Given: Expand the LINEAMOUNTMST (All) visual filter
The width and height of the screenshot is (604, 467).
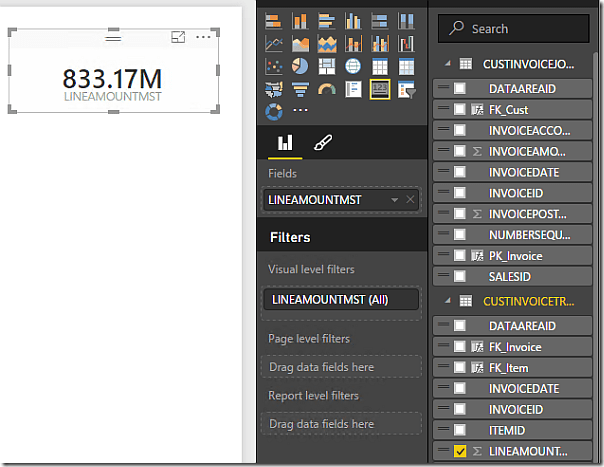Looking at the screenshot, I should [x=339, y=299].
